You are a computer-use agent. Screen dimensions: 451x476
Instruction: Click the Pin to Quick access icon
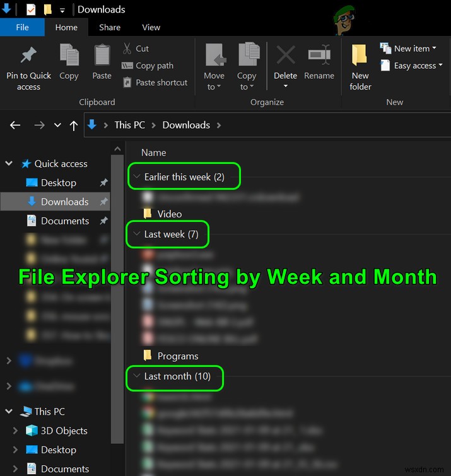tap(28, 55)
